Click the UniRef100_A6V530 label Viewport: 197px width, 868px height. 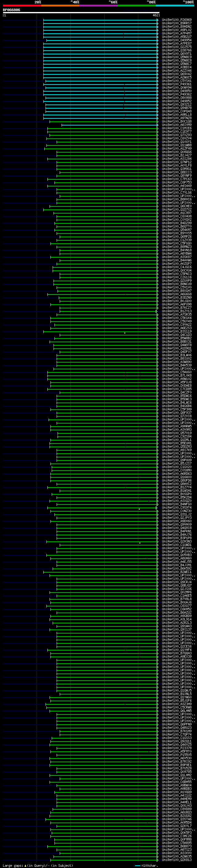coord(177,757)
